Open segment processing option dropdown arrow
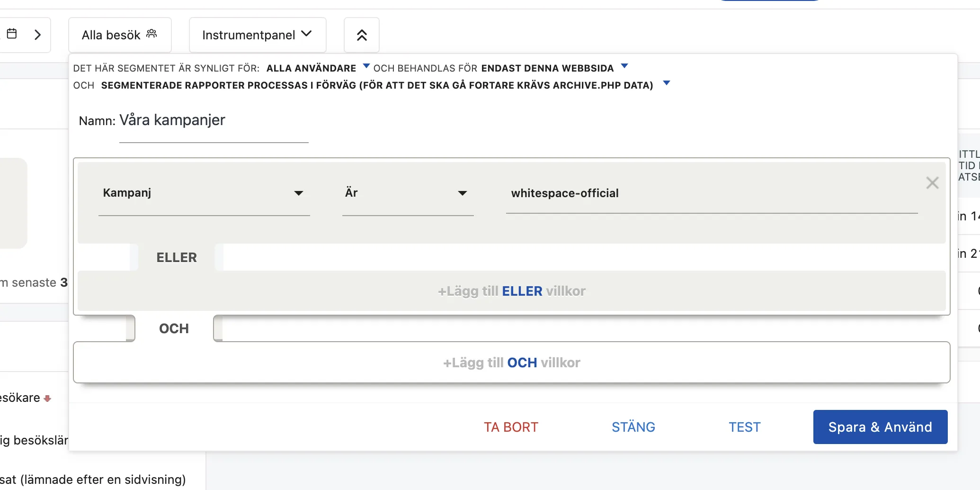 (x=667, y=83)
